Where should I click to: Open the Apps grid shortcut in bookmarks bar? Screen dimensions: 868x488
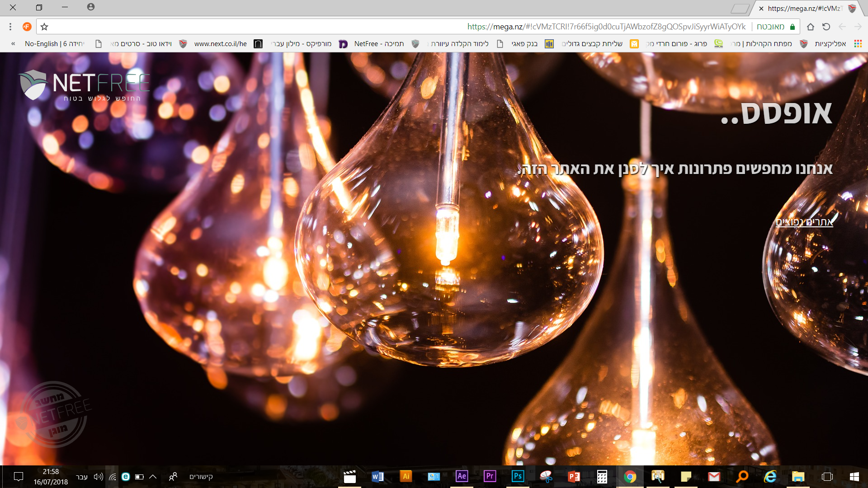(x=858, y=44)
